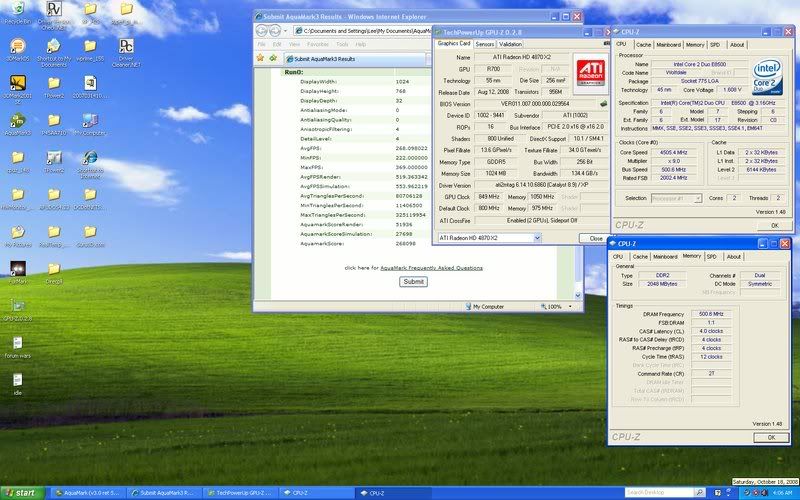800x500 pixels.
Task: Open the My Pictures desktop folder
Action: 18,236
